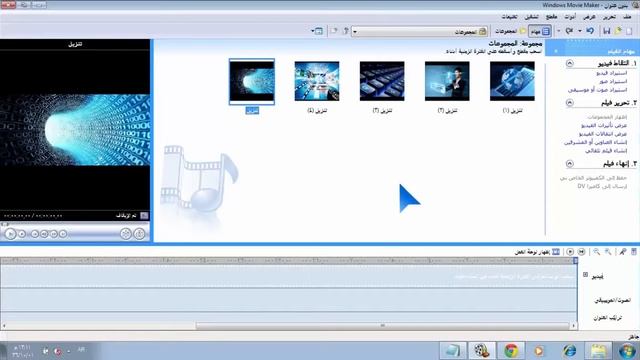Click the Narrate Timeline microphone icon

(x=622, y=252)
